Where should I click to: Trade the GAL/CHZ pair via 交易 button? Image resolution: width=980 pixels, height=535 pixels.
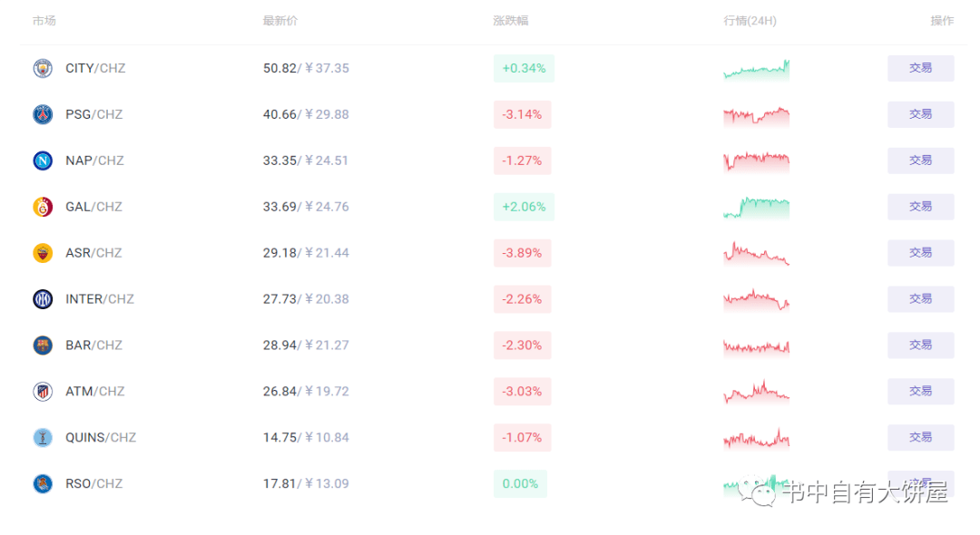tap(921, 207)
